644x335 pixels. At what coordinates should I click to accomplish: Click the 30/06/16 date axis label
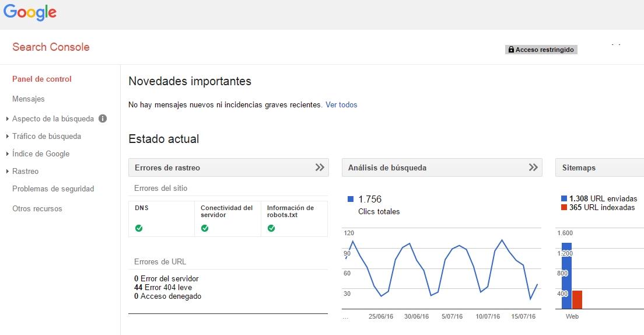click(416, 316)
